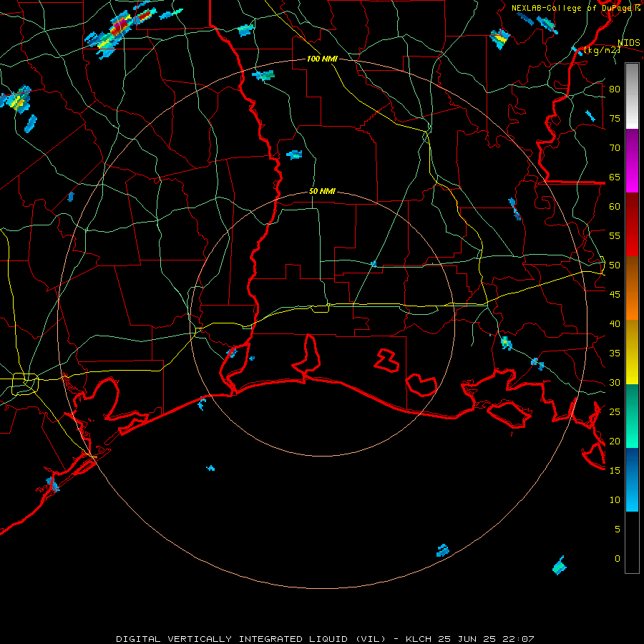The image size is (644, 644).
Task: Select the 55 value on color scale
Action: click(x=615, y=235)
